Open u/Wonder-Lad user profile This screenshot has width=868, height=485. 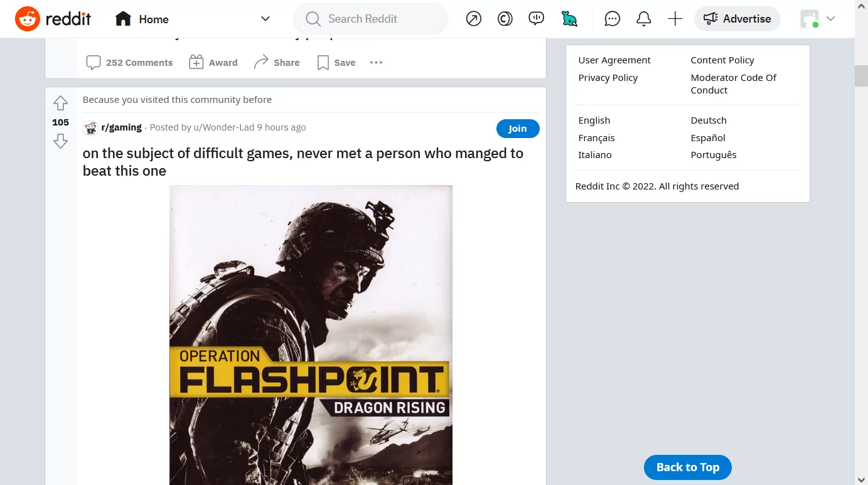tap(224, 127)
